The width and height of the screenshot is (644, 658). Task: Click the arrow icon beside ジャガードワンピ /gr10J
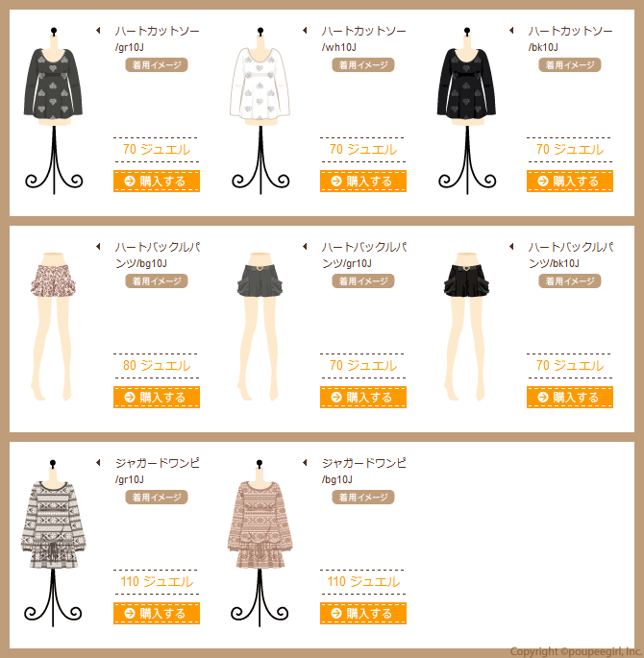98,462
